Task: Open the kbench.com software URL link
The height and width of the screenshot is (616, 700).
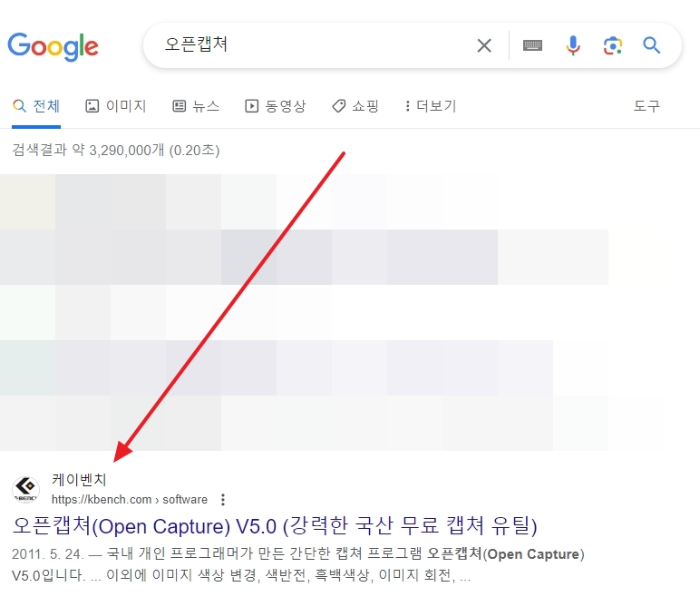Action: pyautogui.click(x=130, y=499)
